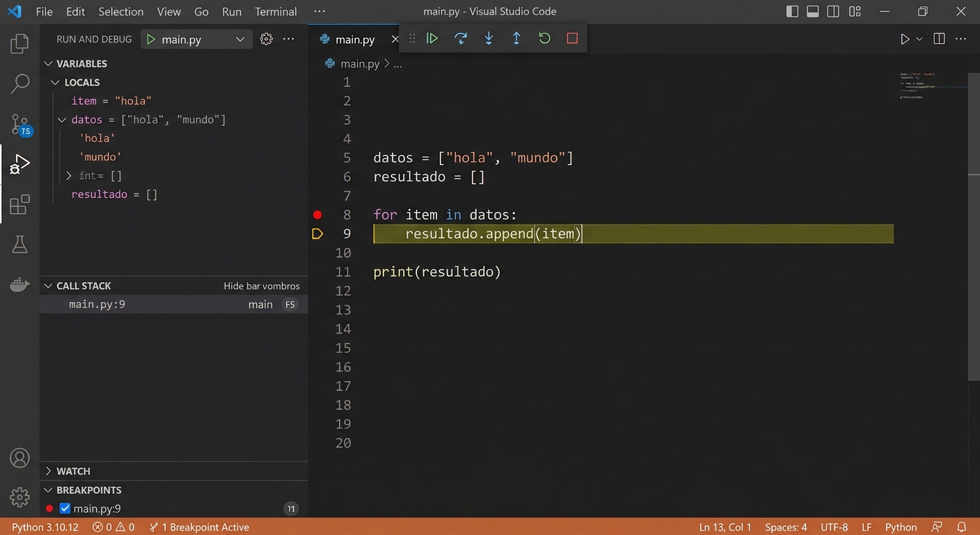Open the Source Control view

click(x=19, y=125)
